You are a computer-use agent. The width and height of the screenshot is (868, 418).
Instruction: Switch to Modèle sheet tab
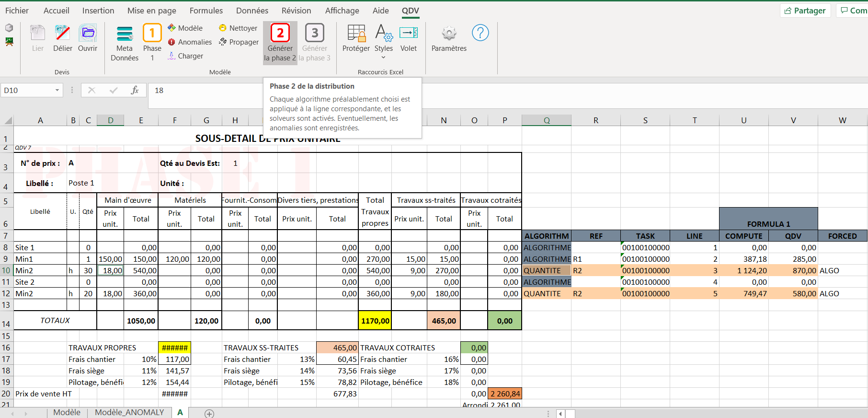pos(67,413)
